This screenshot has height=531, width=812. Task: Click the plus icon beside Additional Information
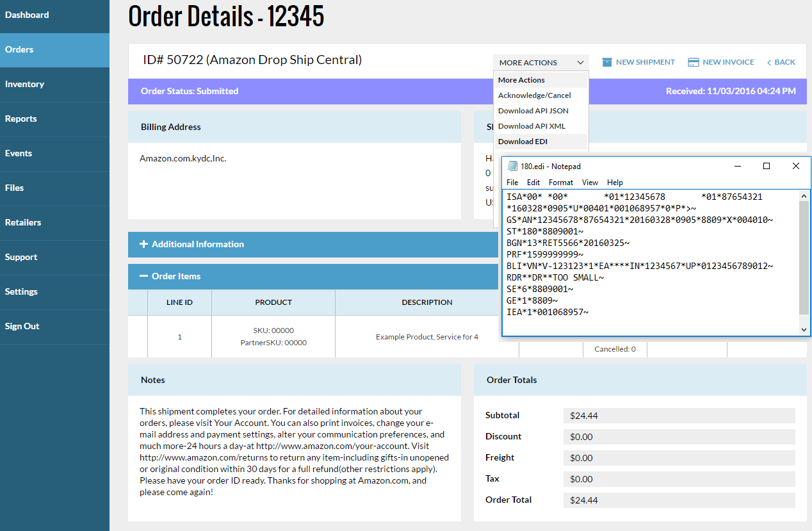(x=143, y=244)
